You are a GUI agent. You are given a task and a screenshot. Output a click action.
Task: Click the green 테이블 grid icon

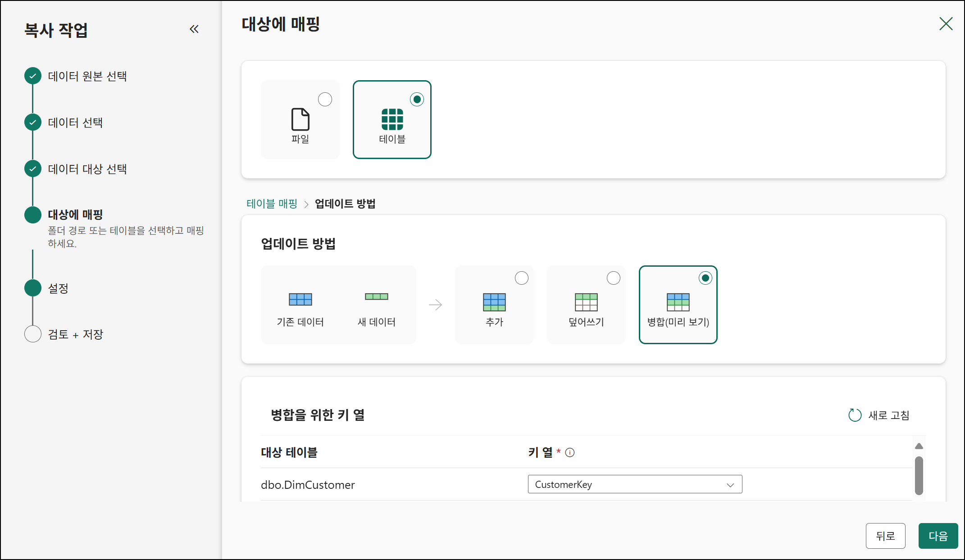pos(392,119)
